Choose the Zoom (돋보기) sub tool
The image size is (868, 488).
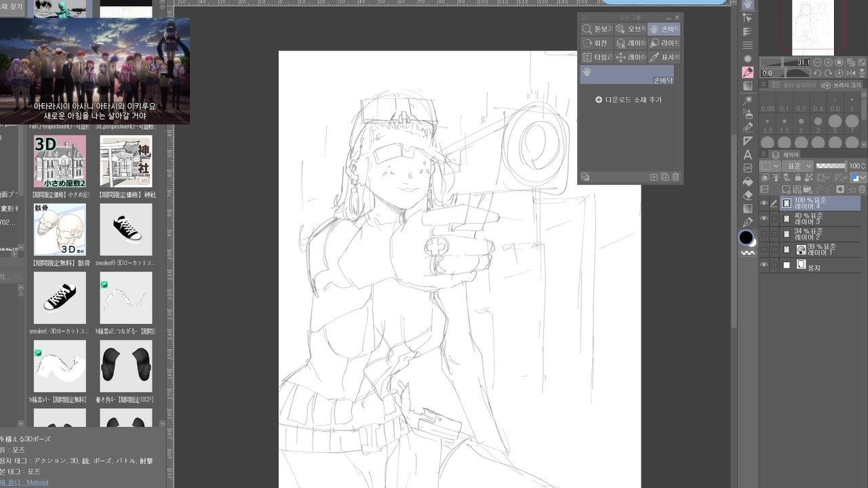click(x=596, y=29)
